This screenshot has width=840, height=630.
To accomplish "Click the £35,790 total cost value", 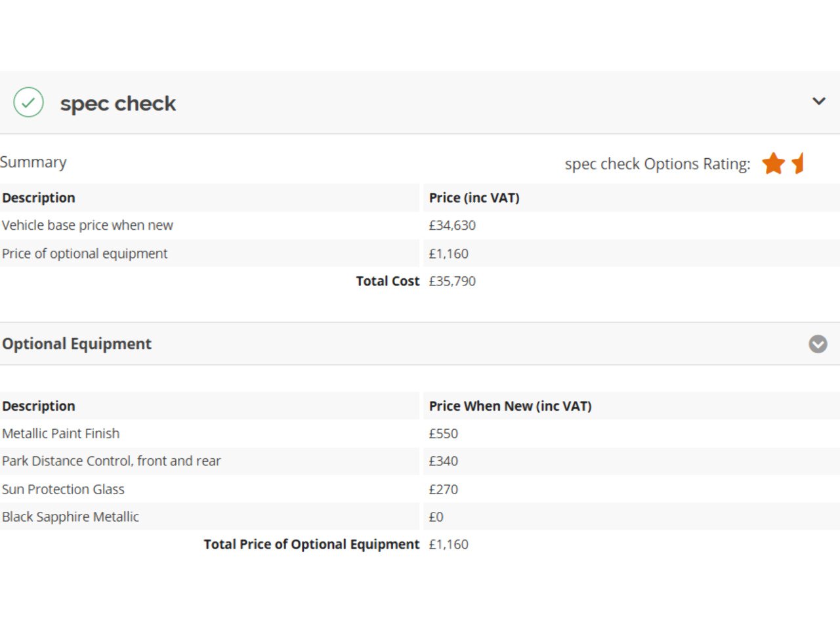I will (452, 281).
